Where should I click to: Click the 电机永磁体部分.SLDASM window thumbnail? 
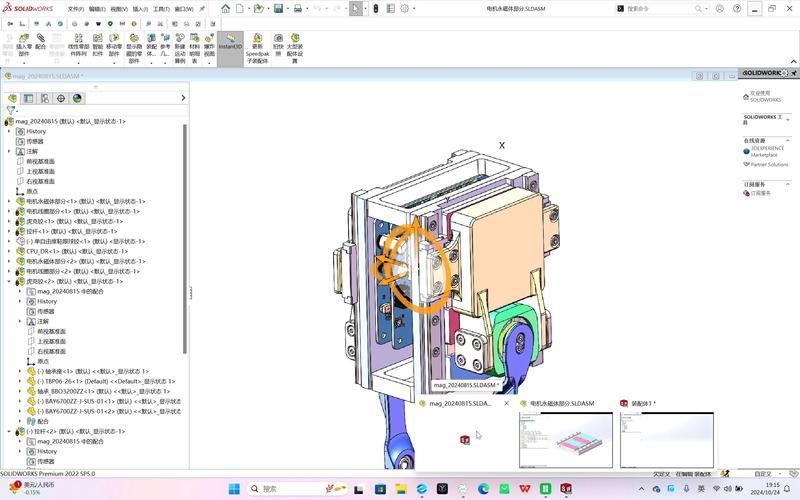pos(564,439)
